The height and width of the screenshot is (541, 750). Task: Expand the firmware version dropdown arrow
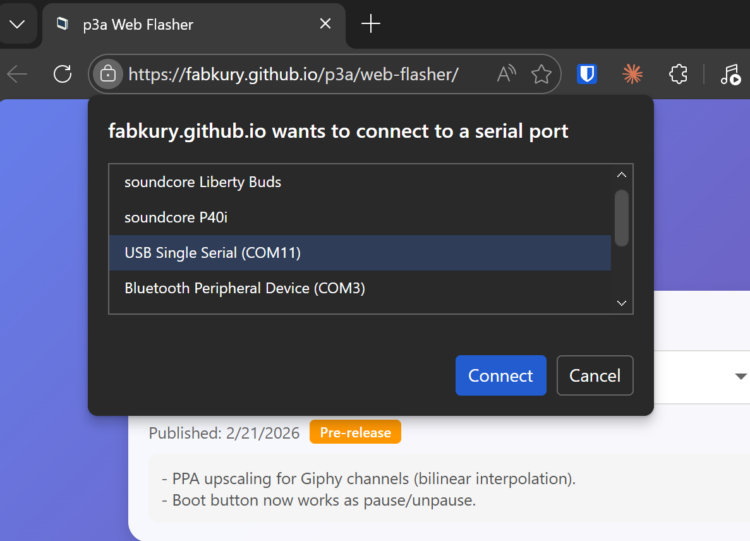(741, 376)
